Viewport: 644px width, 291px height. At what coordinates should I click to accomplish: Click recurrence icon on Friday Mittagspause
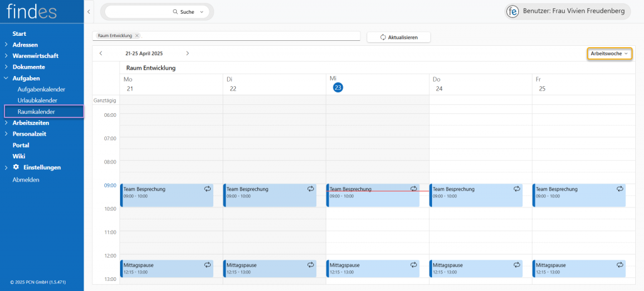click(x=619, y=265)
